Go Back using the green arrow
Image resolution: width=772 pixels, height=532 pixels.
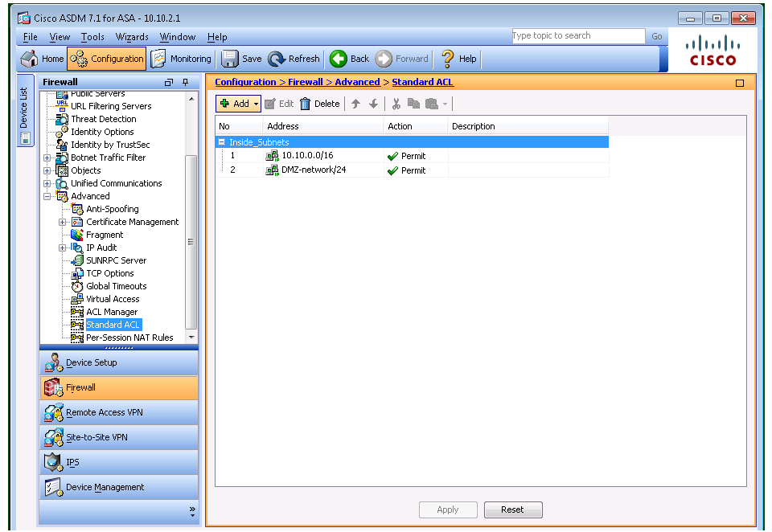coord(339,59)
